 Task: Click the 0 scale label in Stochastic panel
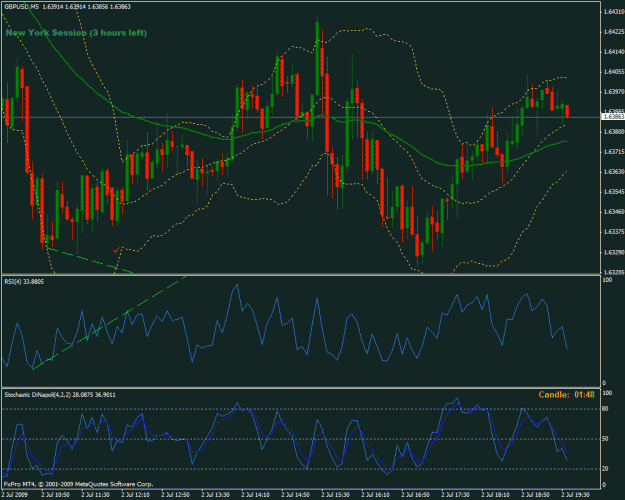coord(604,485)
